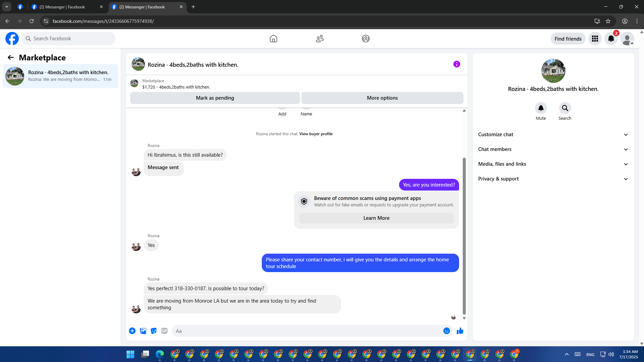
Task: Select the Rozina conversation in Marketplace list
Action: point(60,76)
